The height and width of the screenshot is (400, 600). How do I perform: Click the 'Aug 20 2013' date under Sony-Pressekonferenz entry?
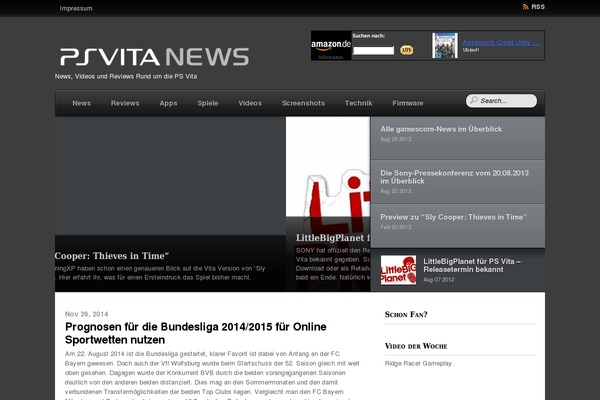pos(396,191)
